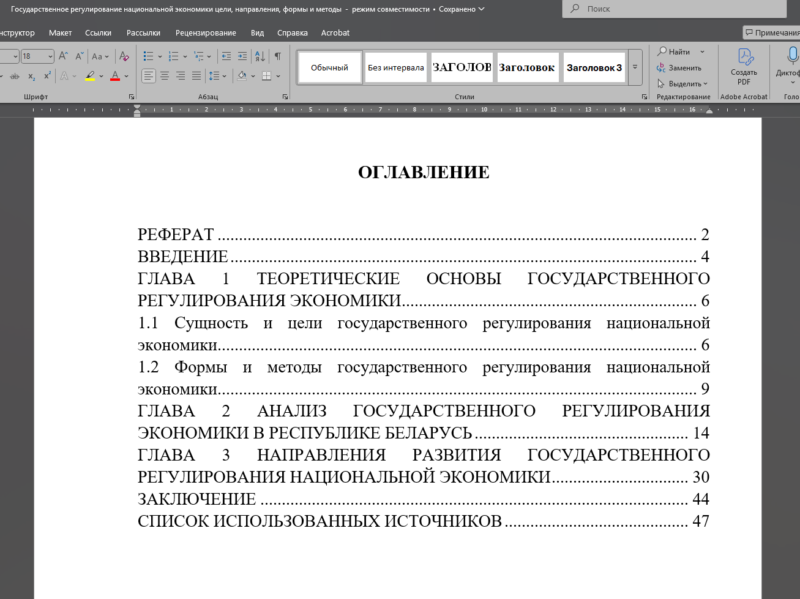Click Найти to search the document
This screenshot has width=800, height=599.
[x=673, y=52]
